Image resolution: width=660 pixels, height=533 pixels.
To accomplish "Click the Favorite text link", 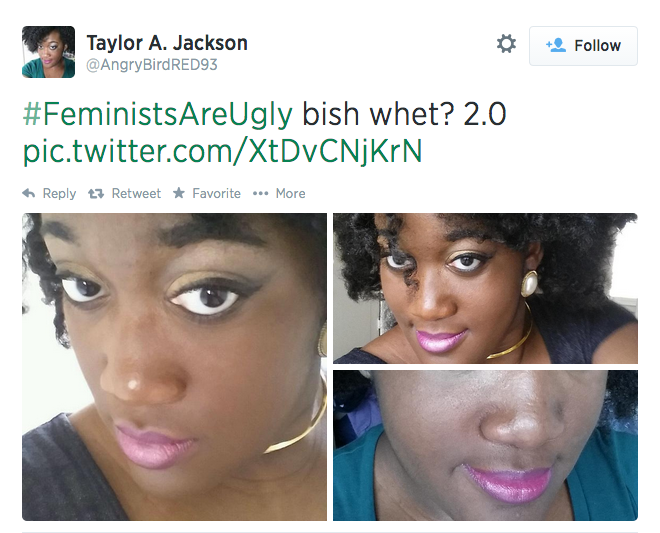I will tap(216, 193).
